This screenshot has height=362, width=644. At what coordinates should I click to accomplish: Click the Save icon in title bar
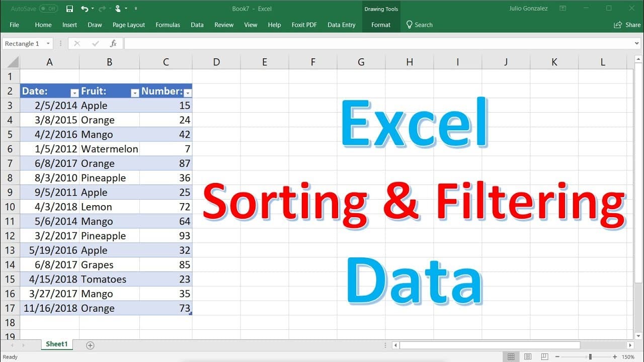coord(69,9)
